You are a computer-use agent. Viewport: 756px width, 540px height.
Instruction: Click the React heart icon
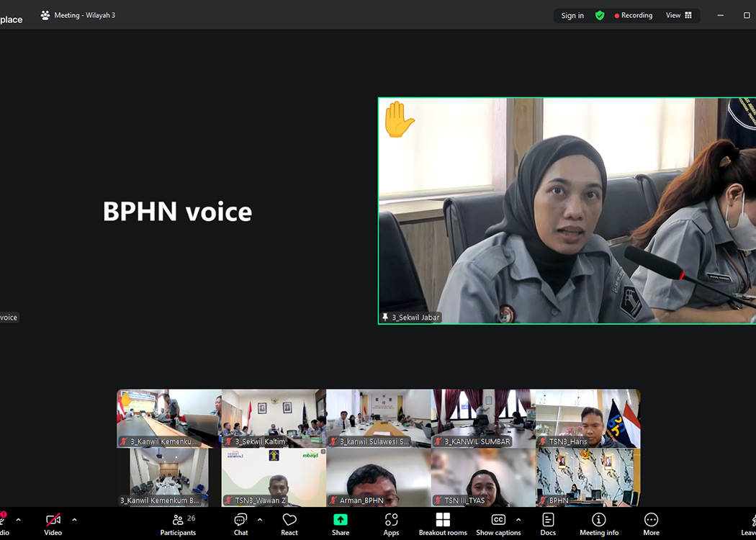tap(289, 524)
